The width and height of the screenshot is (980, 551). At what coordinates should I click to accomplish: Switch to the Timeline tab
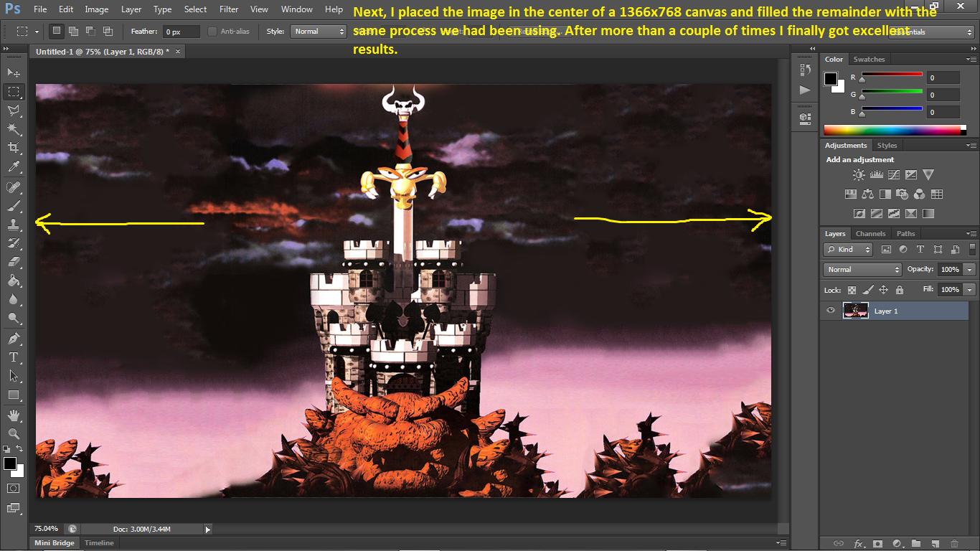click(99, 543)
